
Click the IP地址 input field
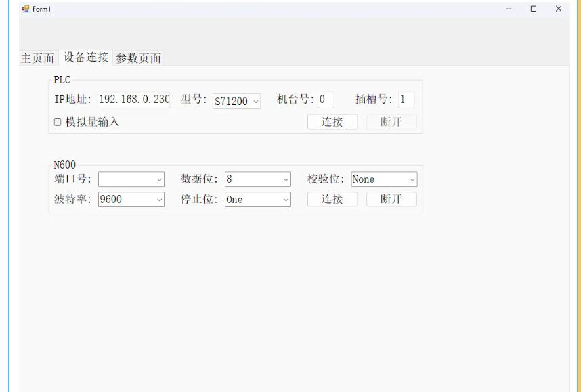(x=133, y=100)
